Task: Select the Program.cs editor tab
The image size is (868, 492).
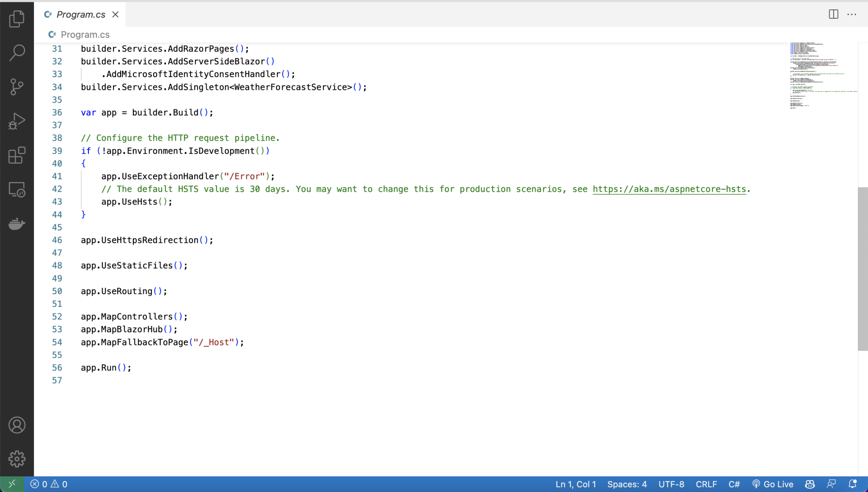Action: [x=80, y=14]
